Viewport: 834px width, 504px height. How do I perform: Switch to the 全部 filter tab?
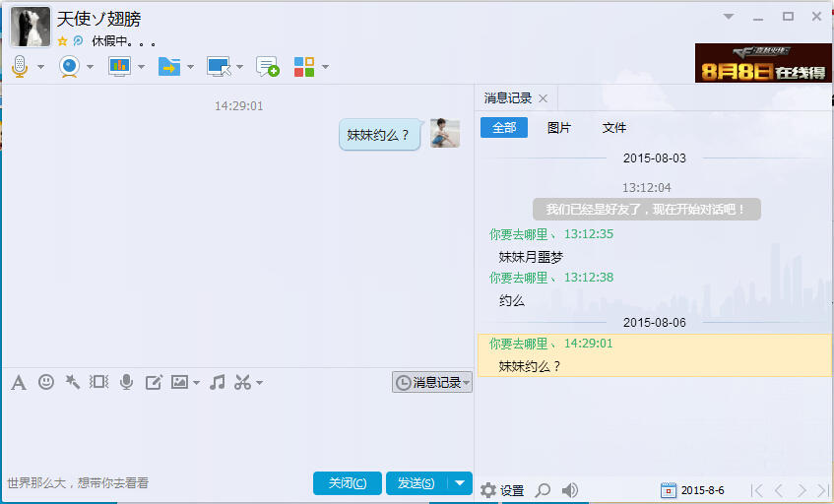tap(504, 128)
